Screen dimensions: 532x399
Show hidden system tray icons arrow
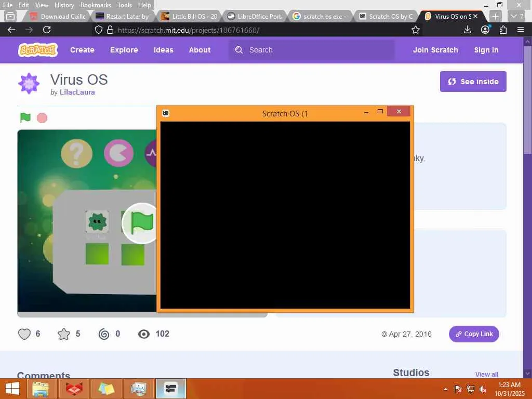coord(445,389)
